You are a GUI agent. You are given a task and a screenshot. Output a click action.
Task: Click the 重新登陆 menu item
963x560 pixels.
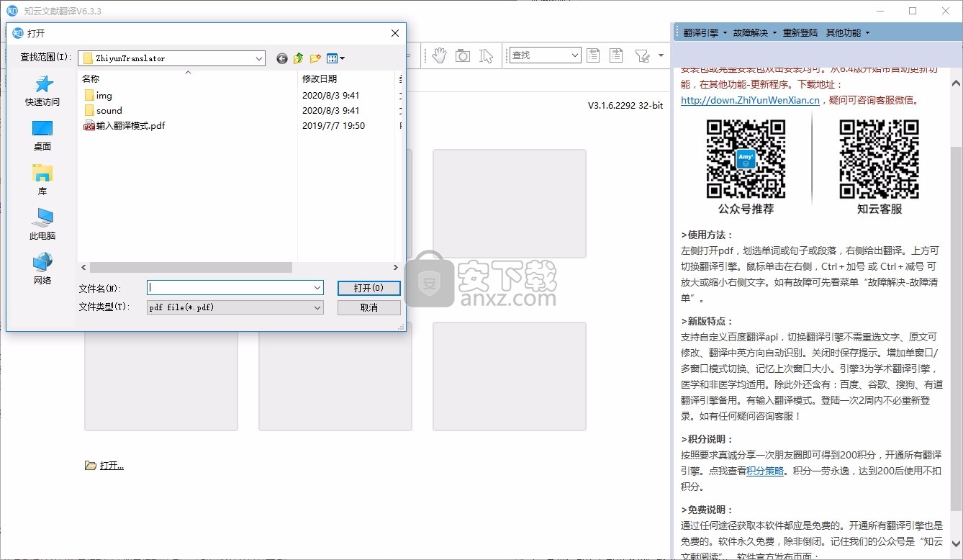[800, 32]
